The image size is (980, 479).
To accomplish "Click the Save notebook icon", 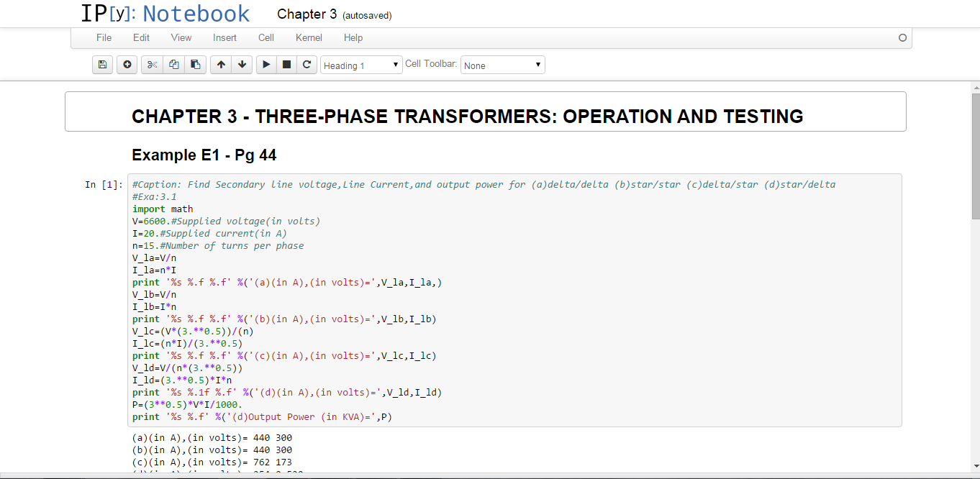I will (x=102, y=65).
